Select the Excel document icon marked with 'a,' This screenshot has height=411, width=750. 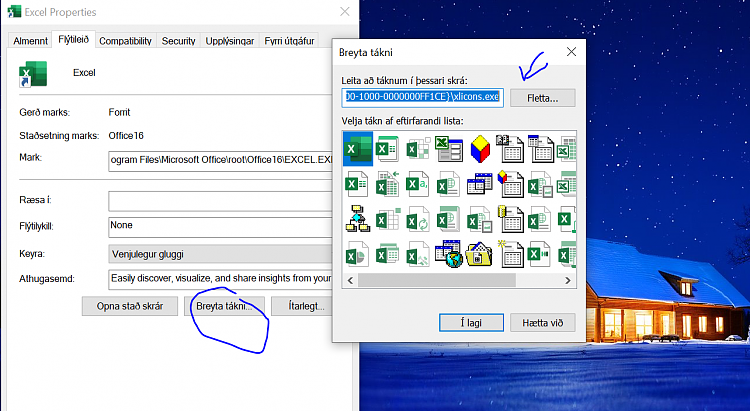418,185
